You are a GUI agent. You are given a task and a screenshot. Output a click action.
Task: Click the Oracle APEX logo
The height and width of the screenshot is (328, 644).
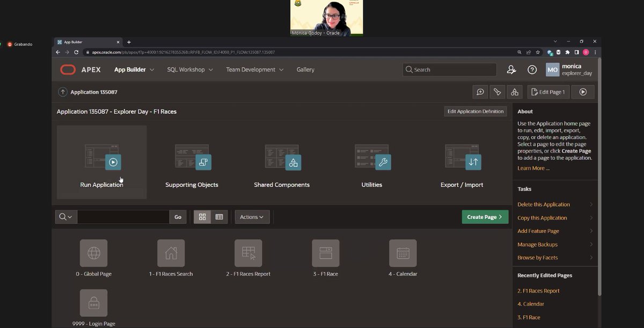(x=80, y=70)
